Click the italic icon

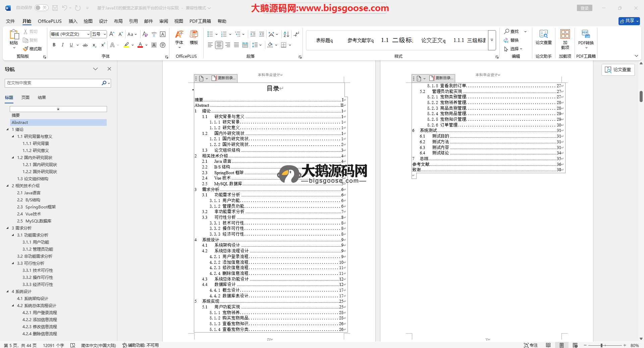(62, 45)
